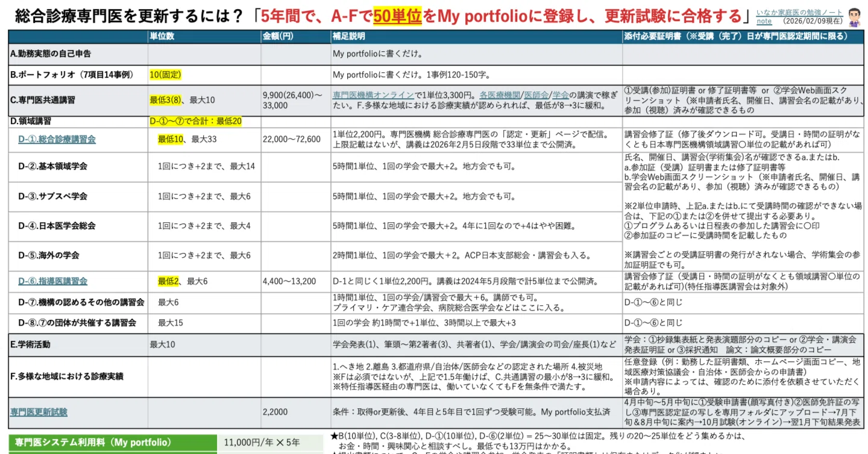Click the D-⑧.⑦の団体が共催する講習会 row label
This screenshot has height=454, width=868.
point(77,323)
